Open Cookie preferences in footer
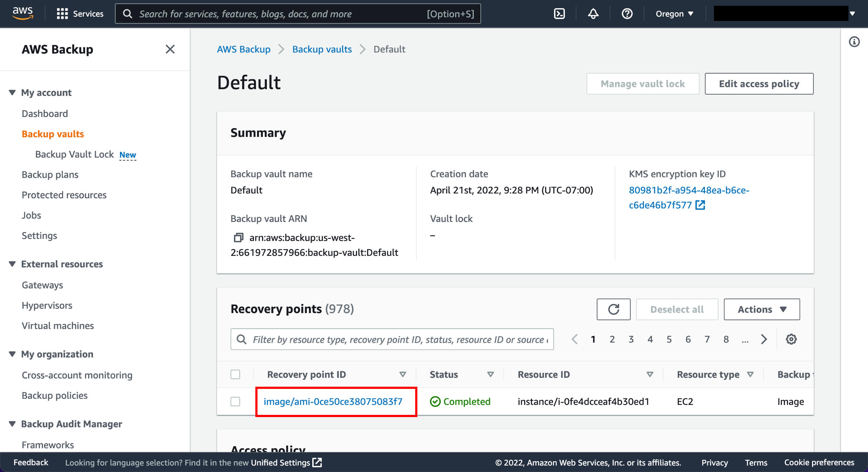This screenshot has width=868, height=472. click(x=819, y=462)
